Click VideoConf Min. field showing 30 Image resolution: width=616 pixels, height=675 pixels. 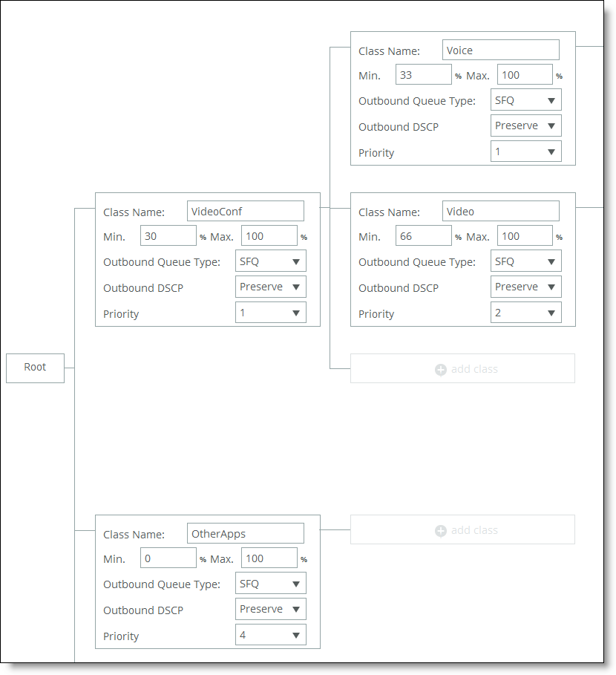pyautogui.click(x=168, y=235)
